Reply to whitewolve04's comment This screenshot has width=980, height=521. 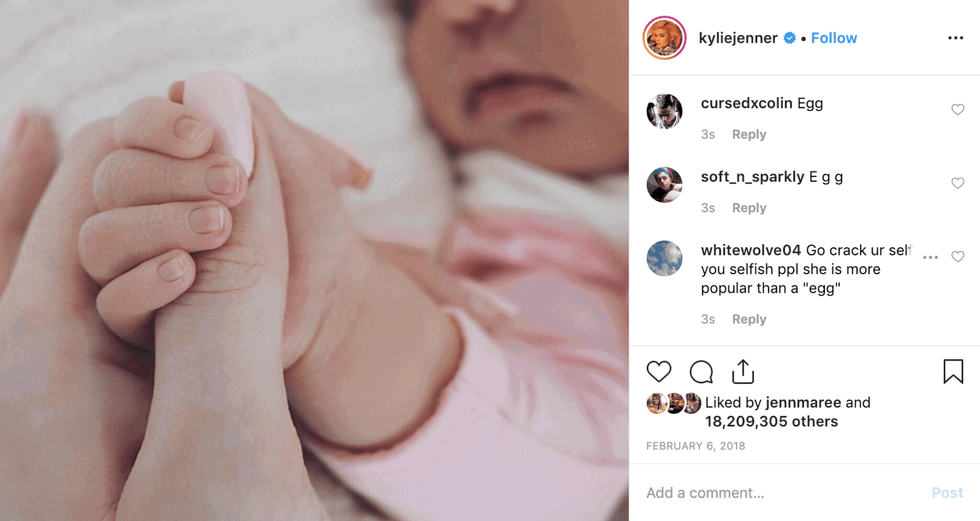tap(749, 319)
